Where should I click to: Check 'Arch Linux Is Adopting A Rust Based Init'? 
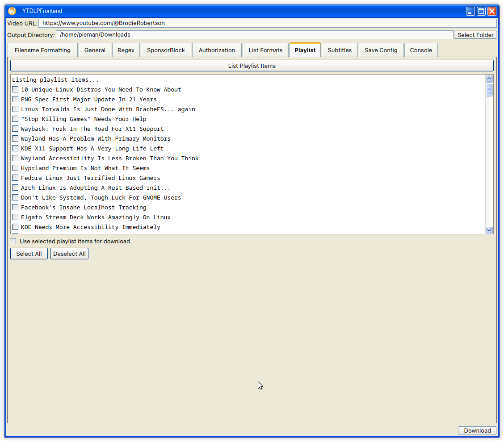click(15, 188)
